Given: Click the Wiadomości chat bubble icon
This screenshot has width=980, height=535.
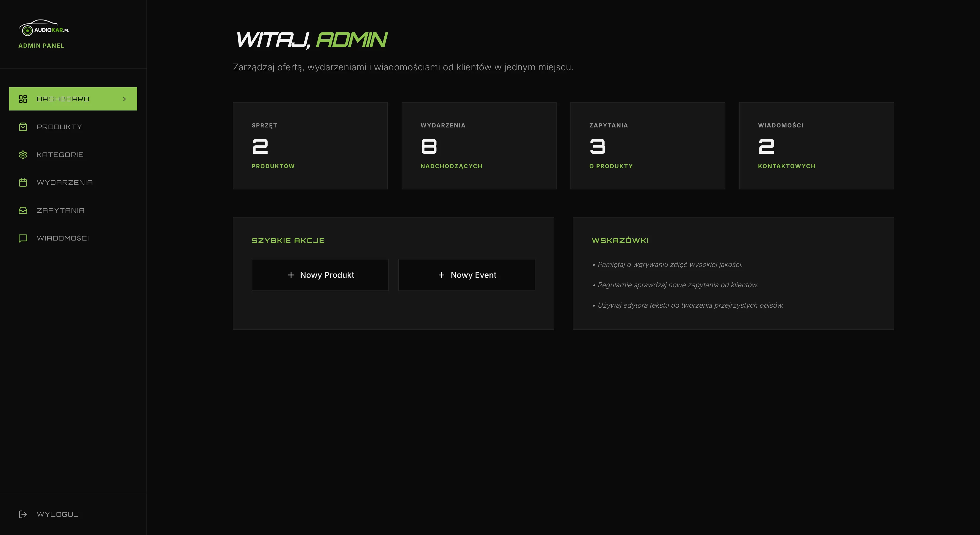Looking at the screenshot, I should pyautogui.click(x=23, y=238).
